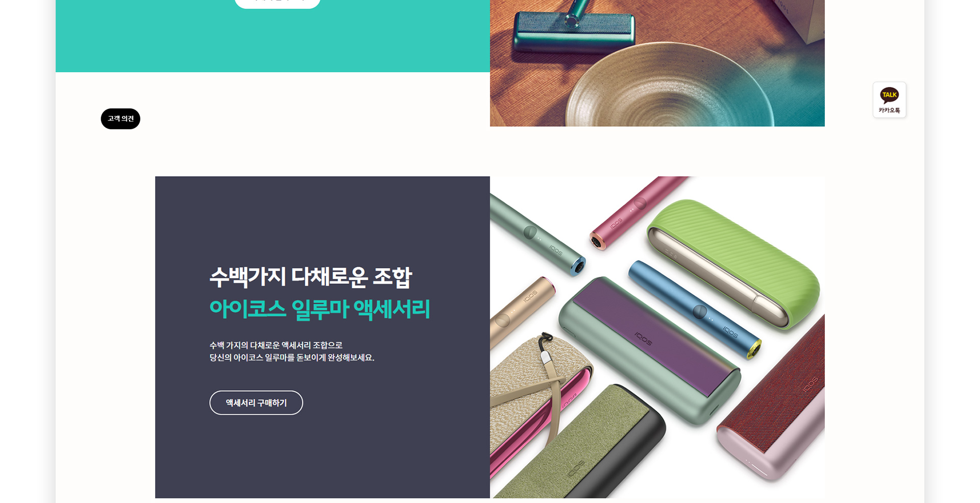The height and width of the screenshot is (503, 980).
Task: Click the partially visible white button in teal banner
Action: coord(277,3)
